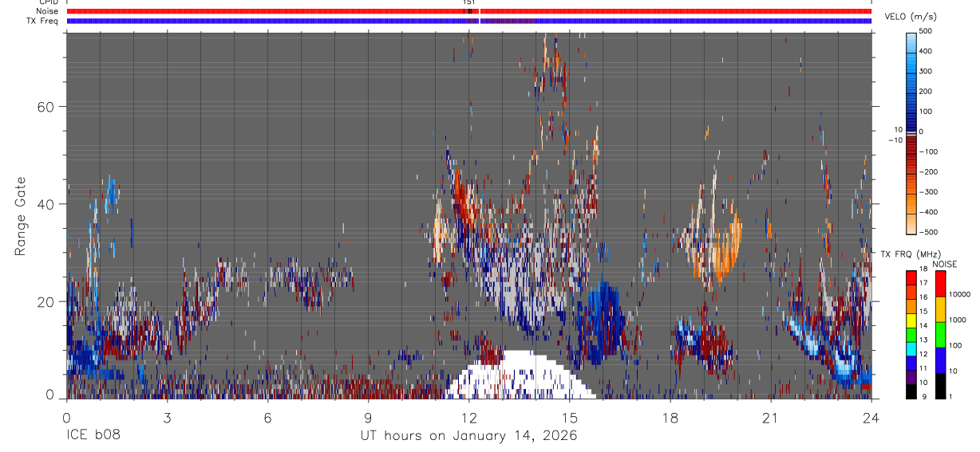Screen dimensions: 980x452
Task: Click the 15 tick on the UT hours axis
Action: (570, 417)
